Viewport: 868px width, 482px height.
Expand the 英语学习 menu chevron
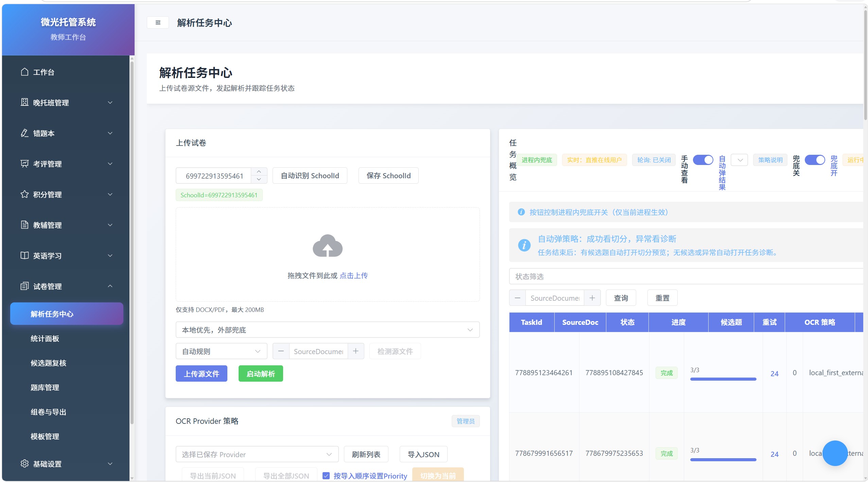(110, 255)
